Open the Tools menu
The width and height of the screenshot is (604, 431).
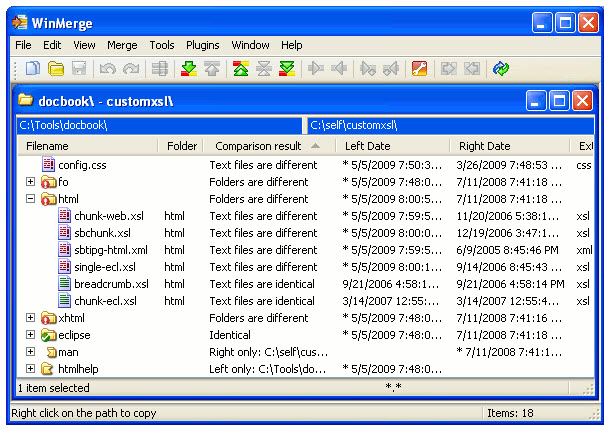pos(162,45)
